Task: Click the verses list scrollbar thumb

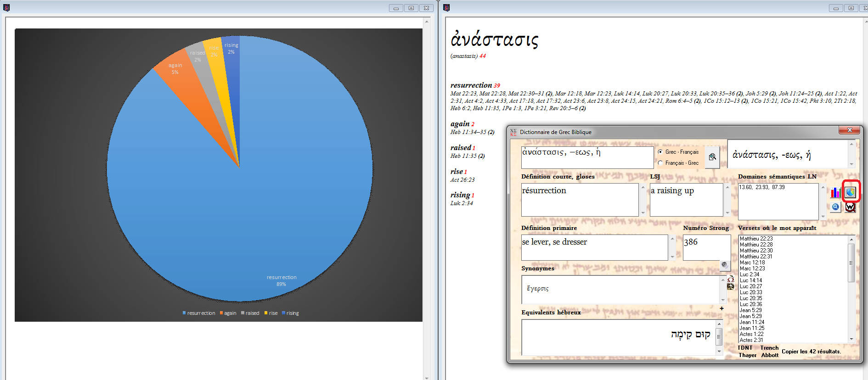Action: 851,263
